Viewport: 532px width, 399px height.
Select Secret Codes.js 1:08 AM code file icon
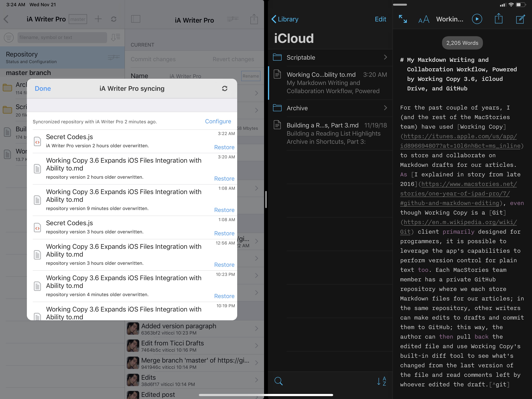click(37, 227)
